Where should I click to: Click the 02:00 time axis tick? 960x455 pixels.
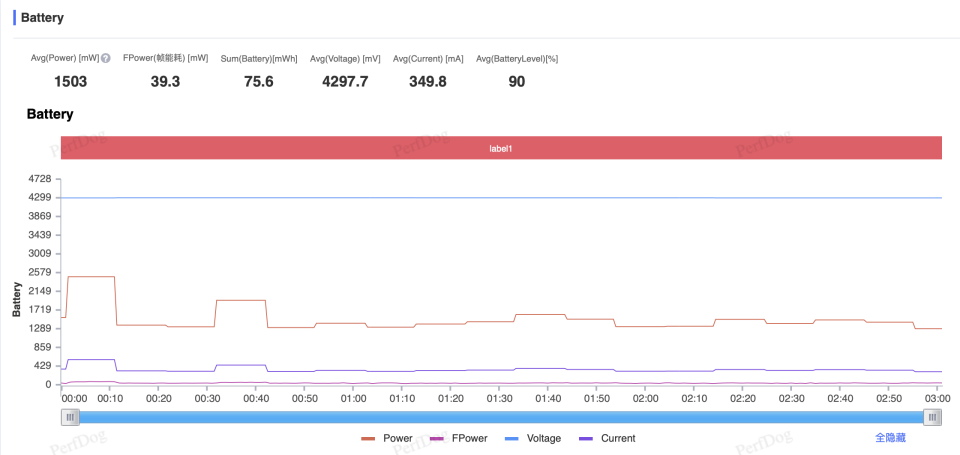click(x=645, y=399)
